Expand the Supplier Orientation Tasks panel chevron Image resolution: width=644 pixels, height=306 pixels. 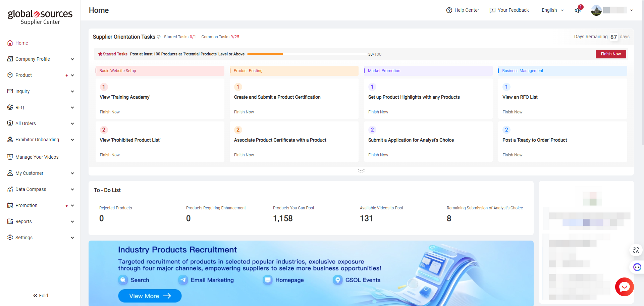(x=361, y=170)
